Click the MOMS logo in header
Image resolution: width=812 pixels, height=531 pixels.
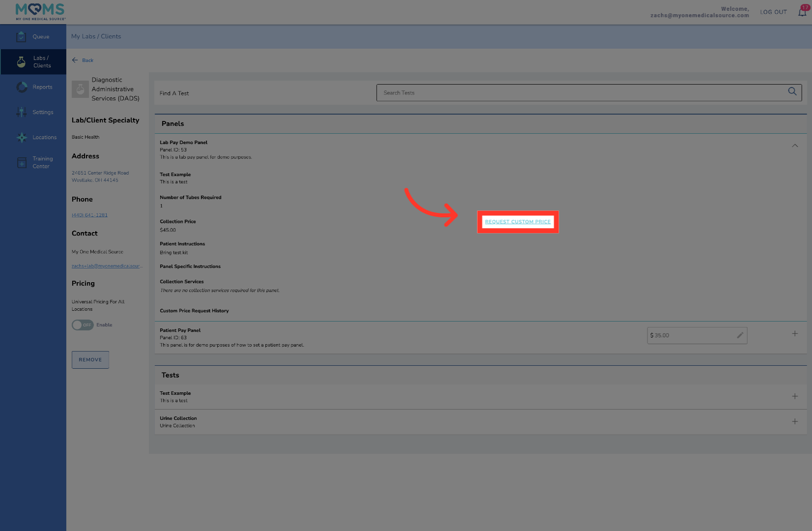[40, 12]
